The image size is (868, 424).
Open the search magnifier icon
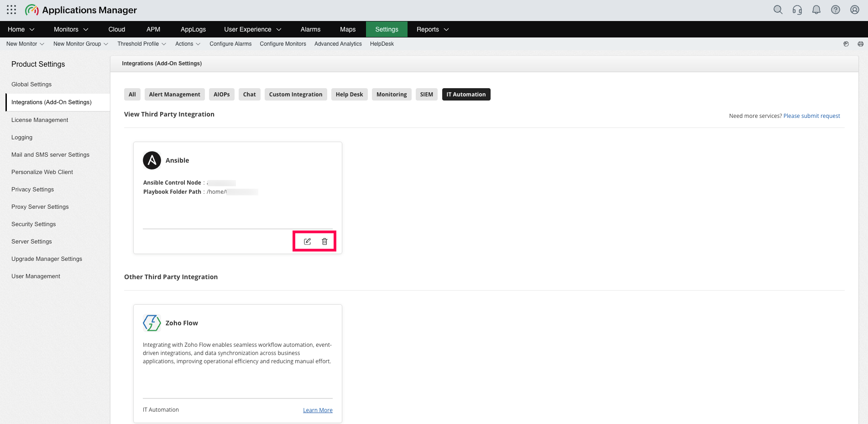click(x=778, y=10)
